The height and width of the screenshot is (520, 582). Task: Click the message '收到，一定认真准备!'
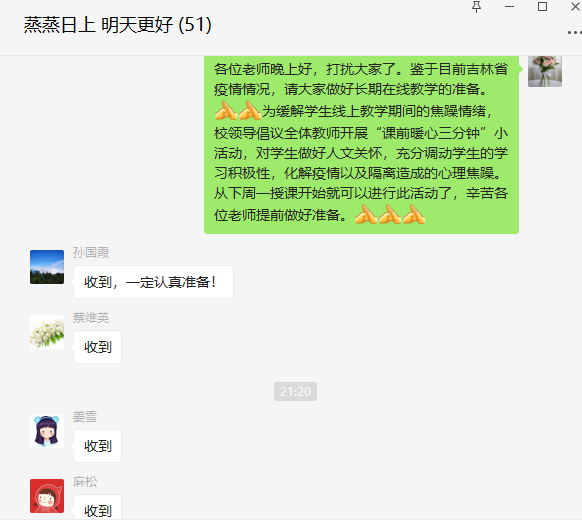tap(153, 282)
